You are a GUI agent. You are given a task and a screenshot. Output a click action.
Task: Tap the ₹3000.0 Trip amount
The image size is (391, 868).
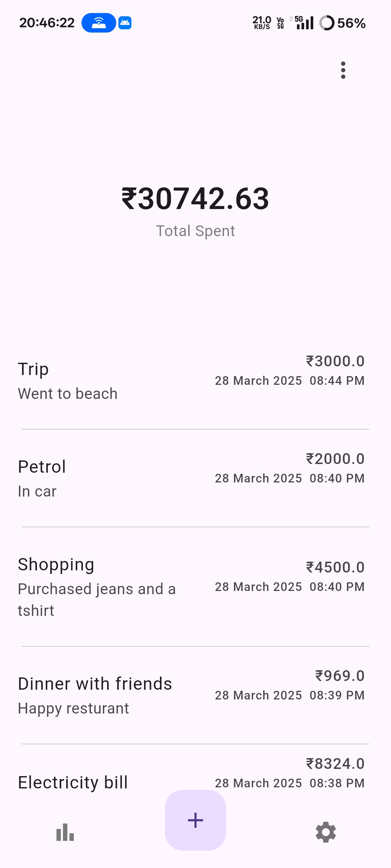coord(335,361)
